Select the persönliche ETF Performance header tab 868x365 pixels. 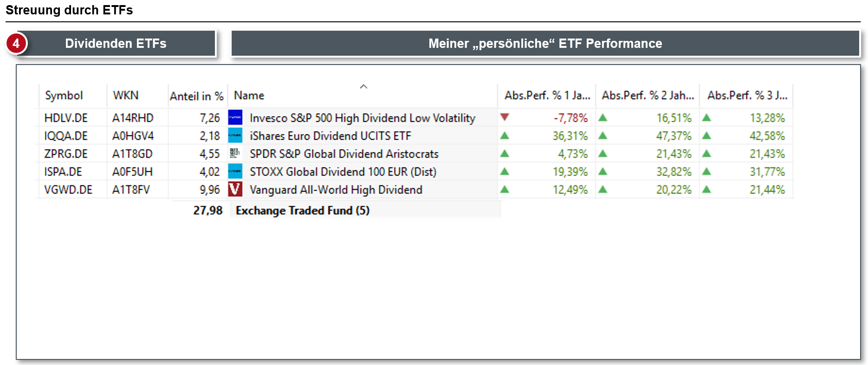click(545, 44)
